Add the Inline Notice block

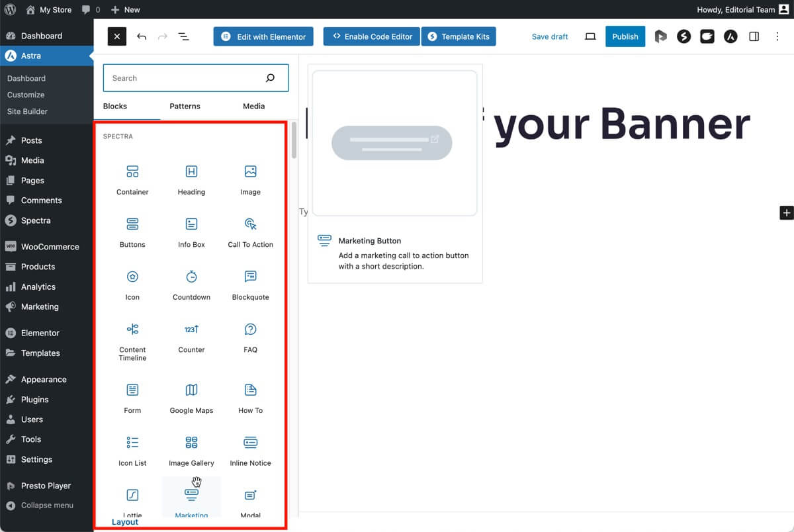tap(250, 451)
